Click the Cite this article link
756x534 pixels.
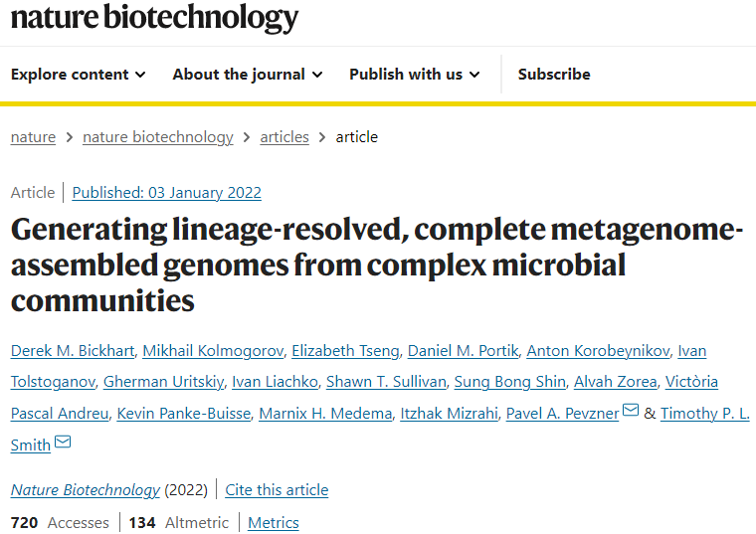(x=277, y=490)
